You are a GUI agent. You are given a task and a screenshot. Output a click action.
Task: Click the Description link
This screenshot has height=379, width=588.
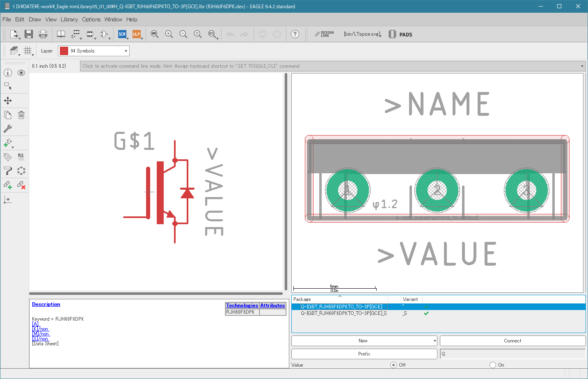[x=46, y=304]
